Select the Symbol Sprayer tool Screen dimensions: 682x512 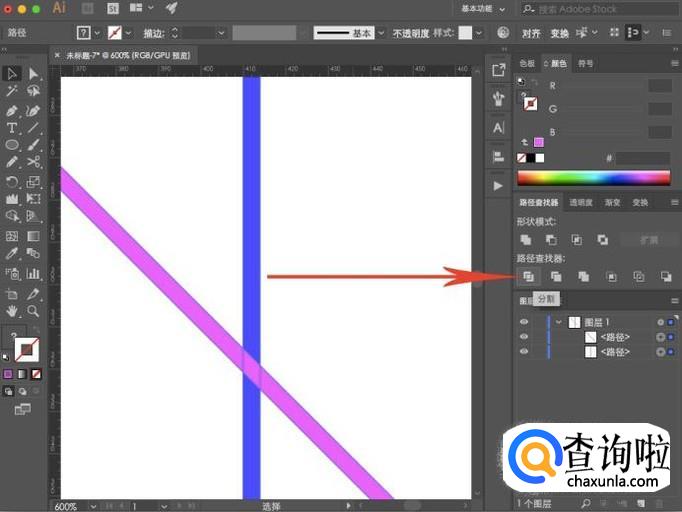pos(12,274)
